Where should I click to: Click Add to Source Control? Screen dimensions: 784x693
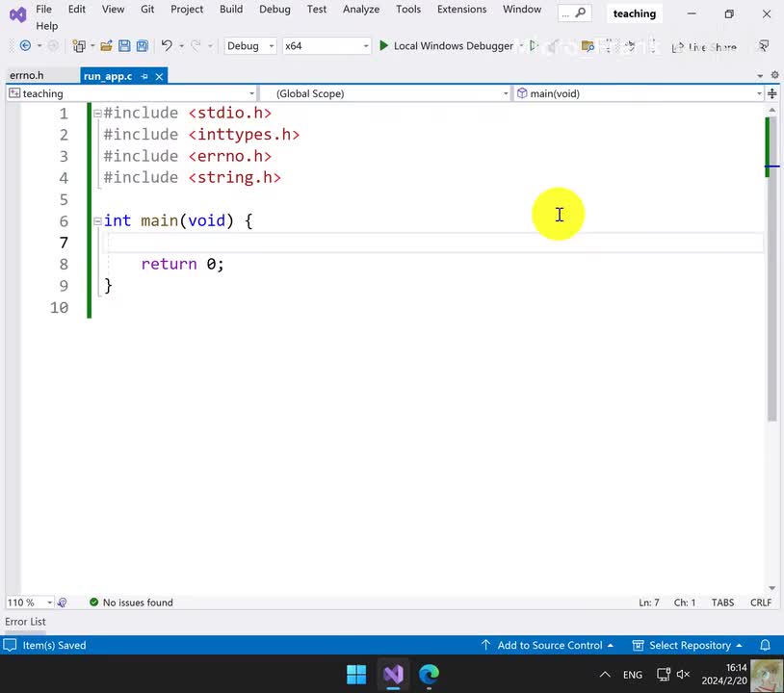(547, 645)
